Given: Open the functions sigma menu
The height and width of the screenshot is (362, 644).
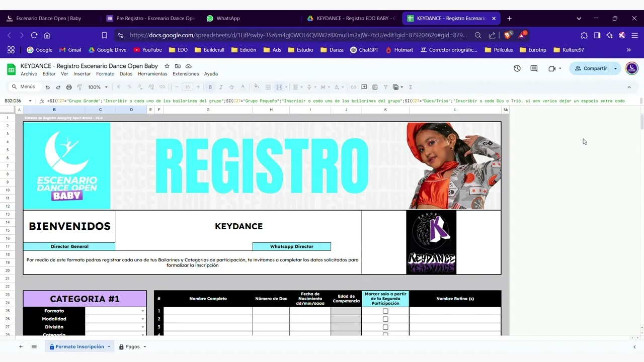Looking at the screenshot, I should click(411, 87).
